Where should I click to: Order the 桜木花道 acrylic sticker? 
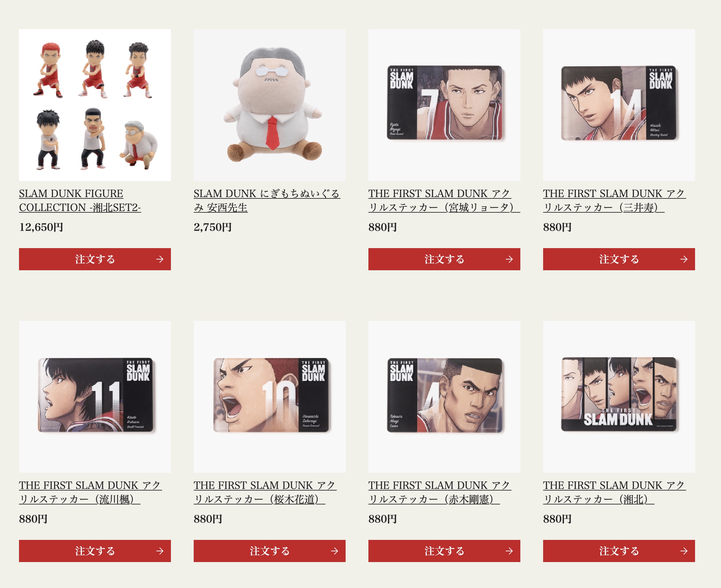click(x=270, y=551)
